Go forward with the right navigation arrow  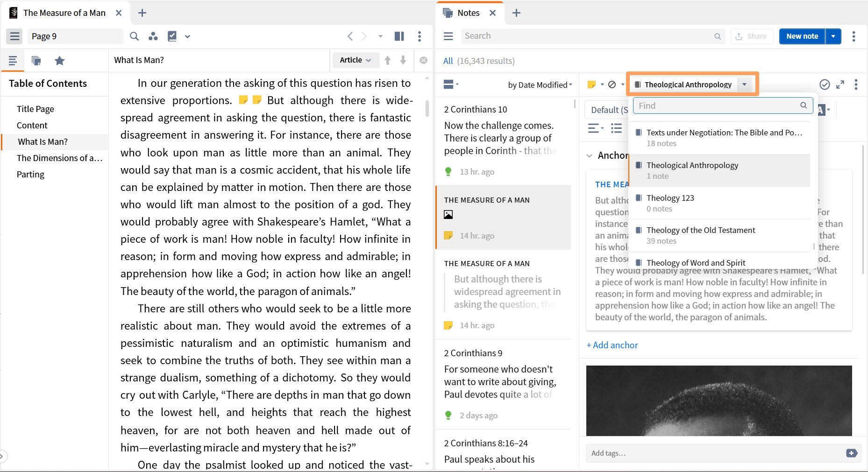(364, 36)
